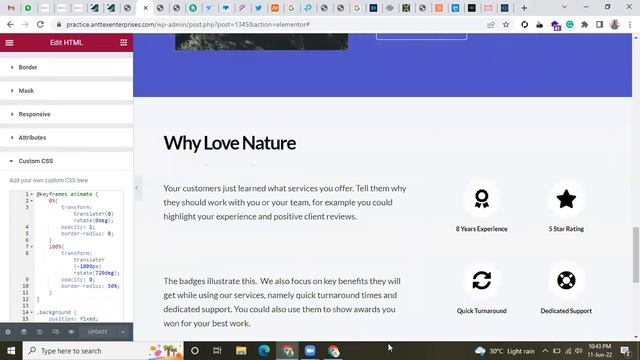Switch responsive mode icon in bottom bar
The height and width of the screenshot is (360, 640).
[x=56, y=332]
